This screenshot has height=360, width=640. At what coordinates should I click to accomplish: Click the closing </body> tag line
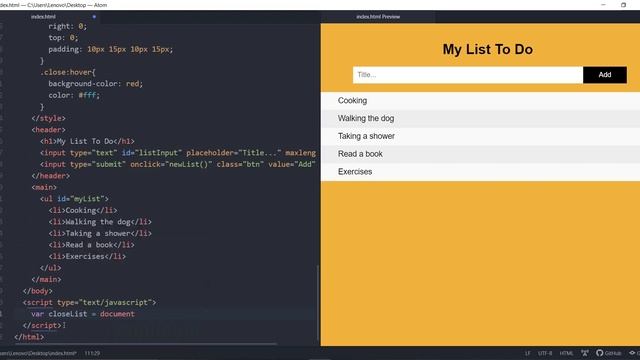[38, 291]
